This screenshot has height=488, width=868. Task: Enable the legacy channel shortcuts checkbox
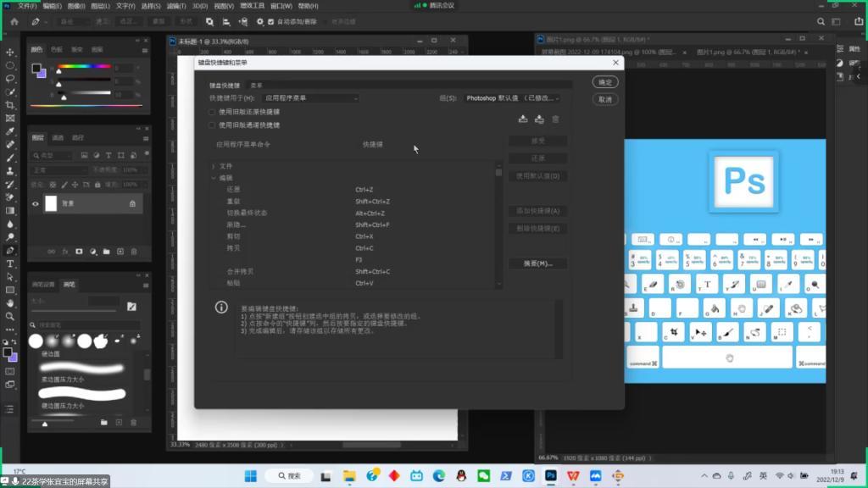(x=213, y=125)
